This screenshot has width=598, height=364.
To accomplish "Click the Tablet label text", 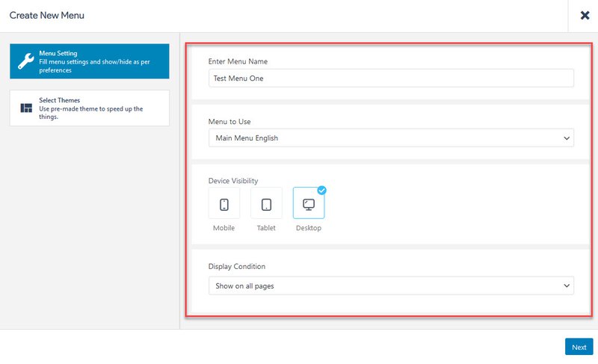I will pos(266,228).
